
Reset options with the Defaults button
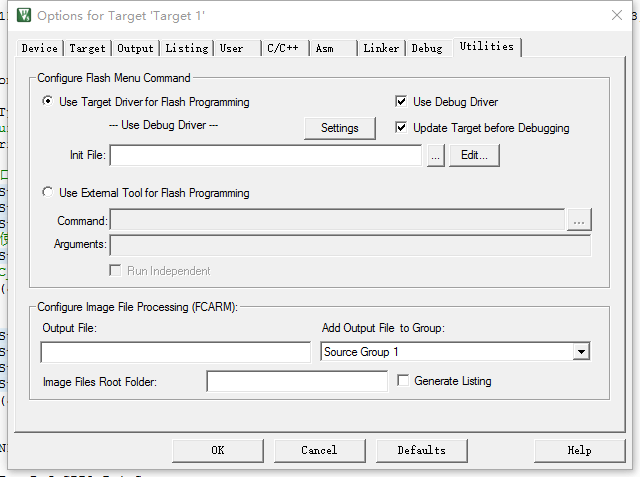(x=421, y=450)
